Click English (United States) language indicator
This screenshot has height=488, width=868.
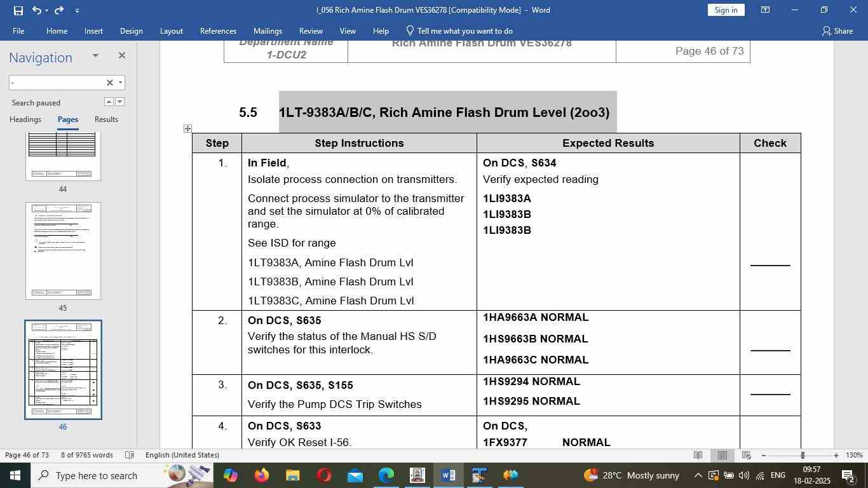[x=182, y=455]
